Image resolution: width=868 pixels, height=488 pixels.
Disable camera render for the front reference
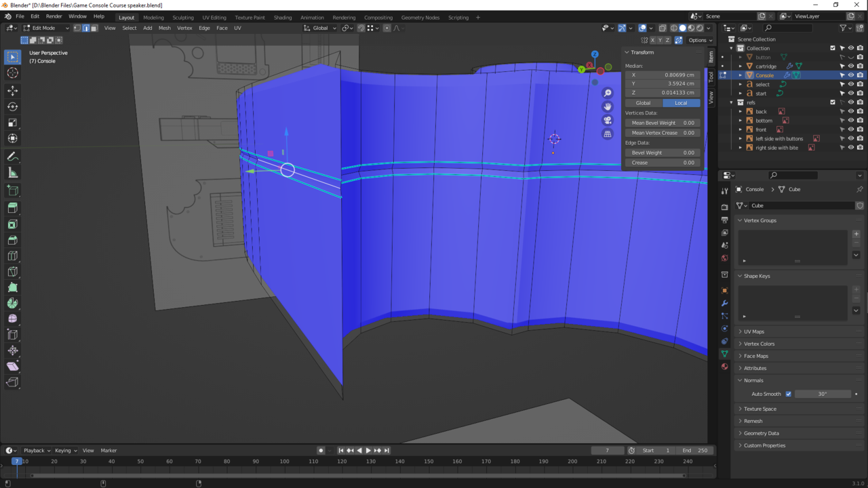point(860,129)
